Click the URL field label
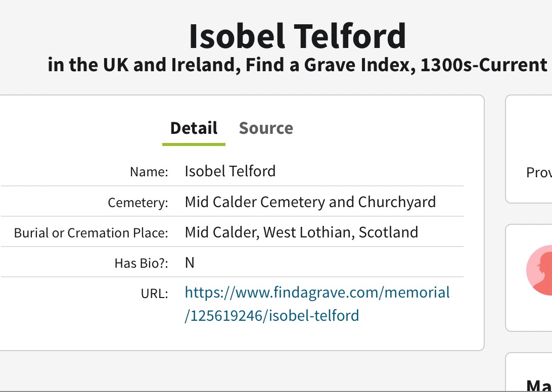The width and height of the screenshot is (552, 392). pos(154,293)
